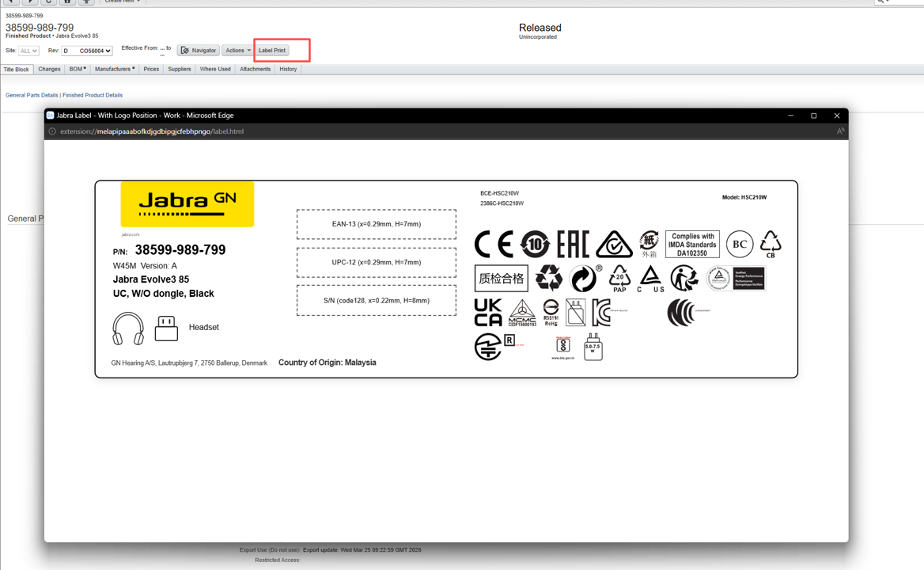This screenshot has width=924, height=570.
Task: Switch to the Attachments tab
Action: (256, 69)
